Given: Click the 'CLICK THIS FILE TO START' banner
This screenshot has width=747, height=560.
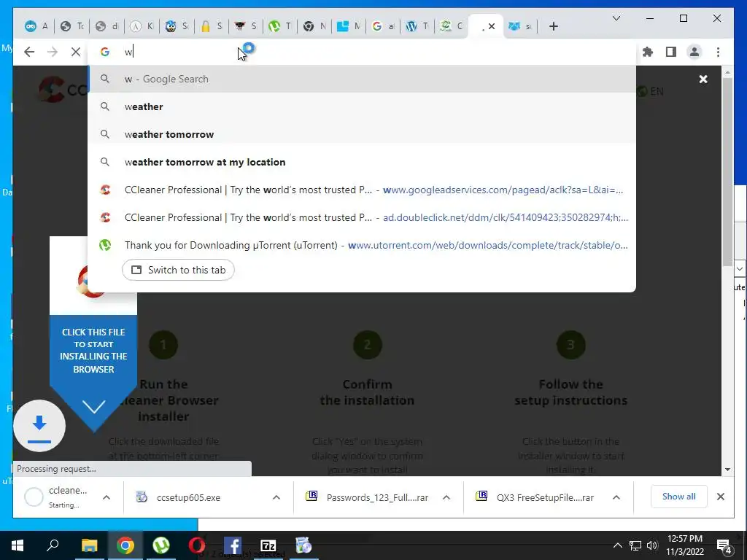Looking at the screenshot, I should [93, 351].
